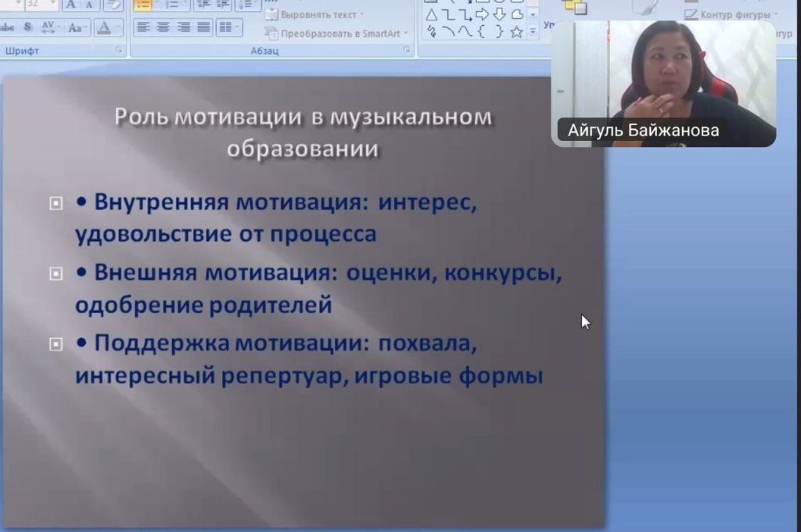
Task: Justify the paragraph text
Action: [x=203, y=27]
